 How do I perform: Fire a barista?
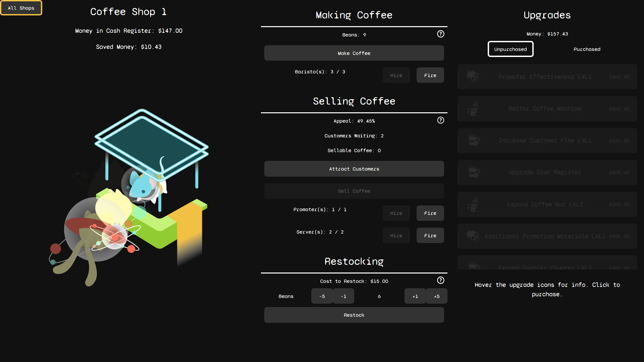pyautogui.click(x=430, y=75)
